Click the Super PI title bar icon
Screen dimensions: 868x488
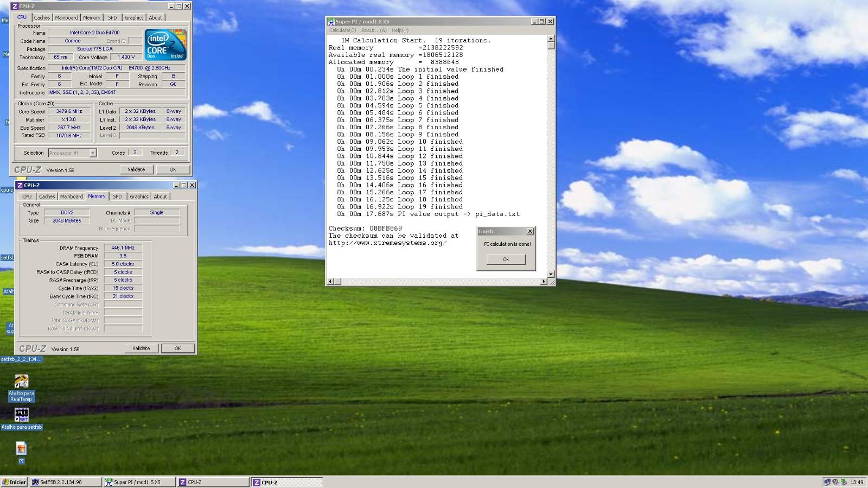pos(331,22)
